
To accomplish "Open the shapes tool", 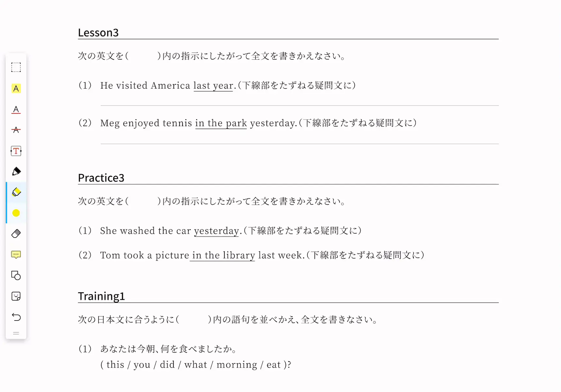I will click(x=16, y=276).
